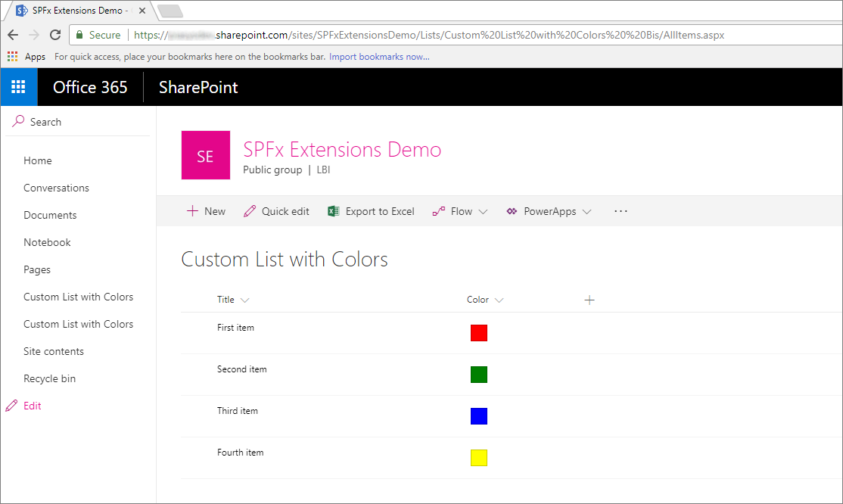Open the More actions ellipsis menu
Viewport: 843px width, 504px height.
621,212
